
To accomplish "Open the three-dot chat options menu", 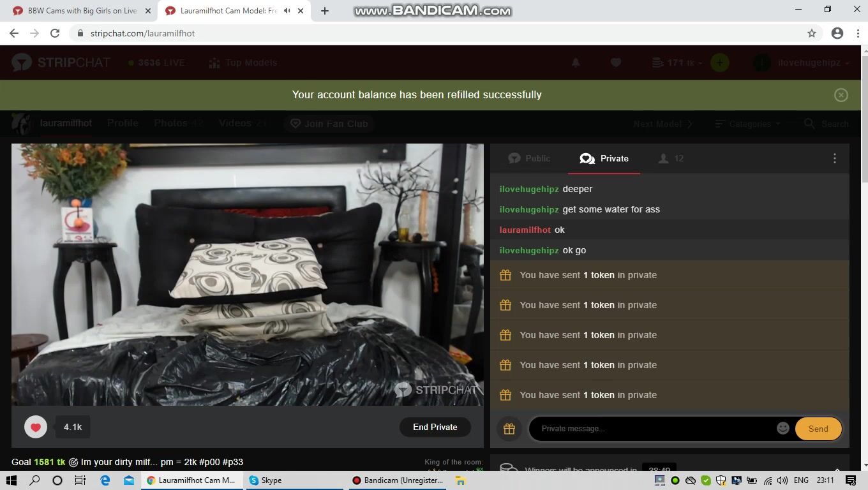I will click(x=834, y=159).
